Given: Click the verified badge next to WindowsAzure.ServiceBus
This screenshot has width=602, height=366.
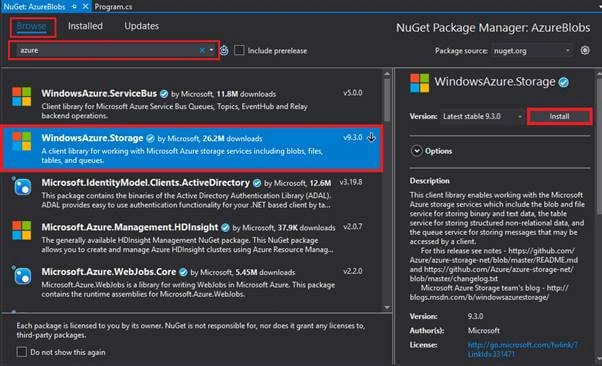Looking at the screenshot, I should (x=164, y=94).
